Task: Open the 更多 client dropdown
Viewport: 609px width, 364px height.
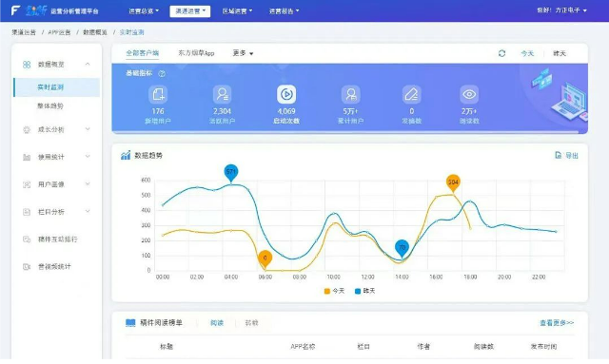Action: point(244,53)
